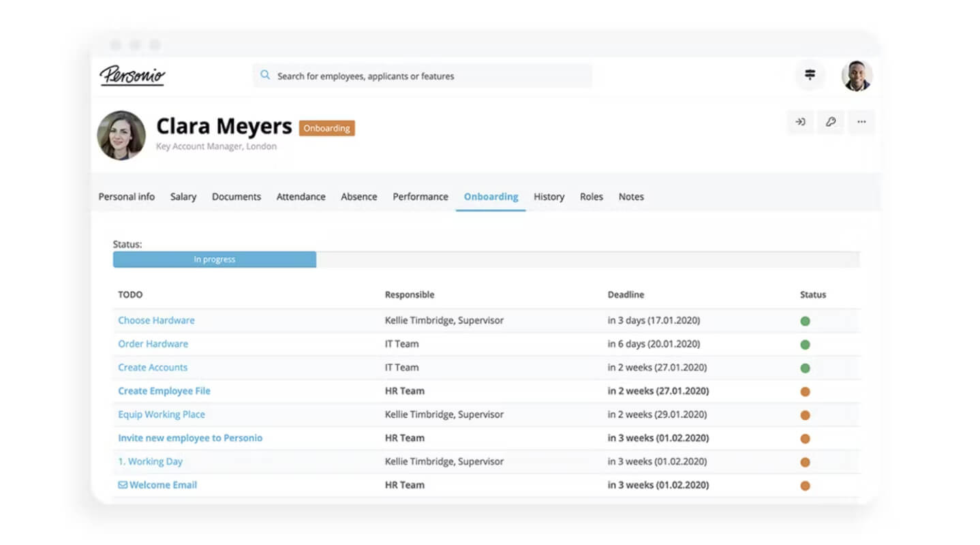Open the three-dots more options menu
This screenshot has height=545, width=980.
861,122
